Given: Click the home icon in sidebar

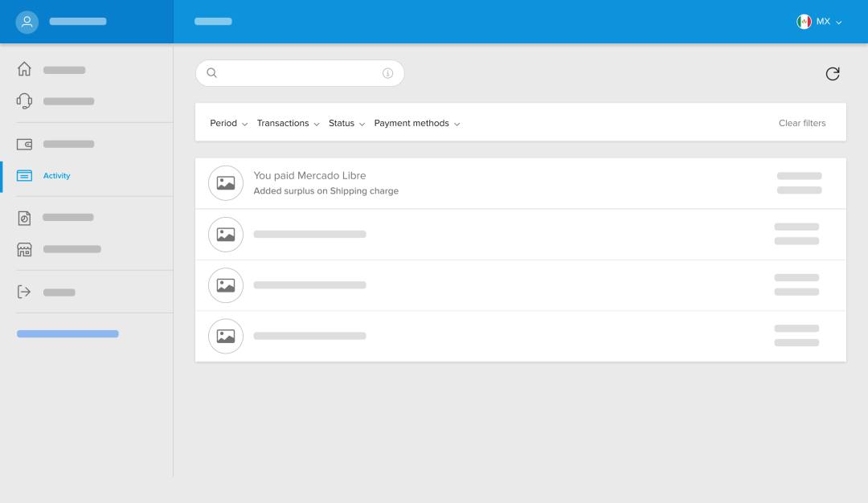Looking at the screenshot, I should point(24,69).
